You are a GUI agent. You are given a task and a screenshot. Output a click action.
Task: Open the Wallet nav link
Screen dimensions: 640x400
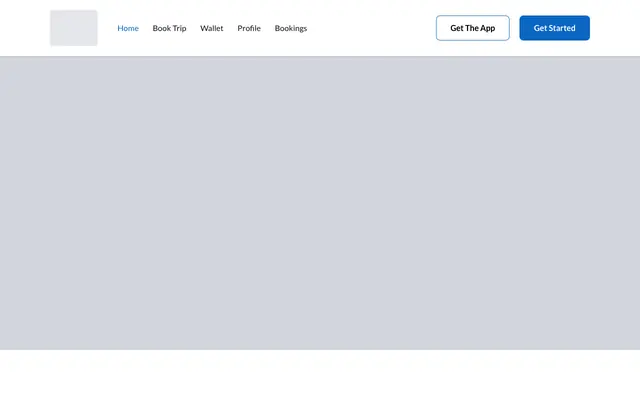[x=211, y=28]
